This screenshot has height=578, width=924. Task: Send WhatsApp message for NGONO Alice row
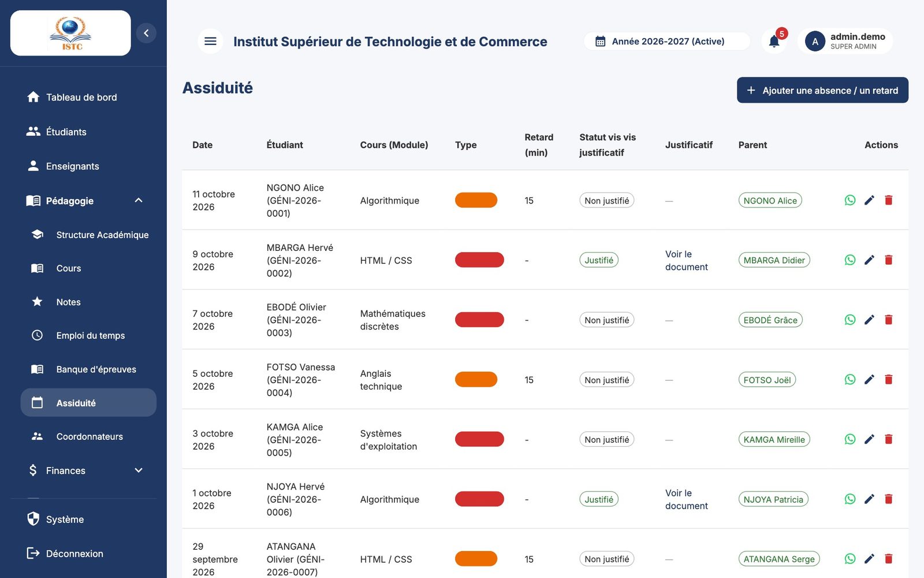click(x=850, y=200)
